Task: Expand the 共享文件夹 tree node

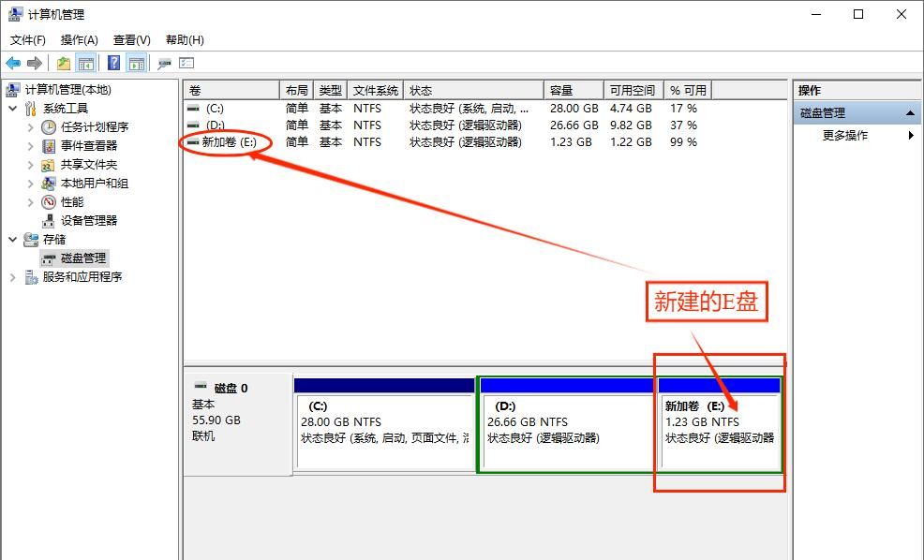Action: pyautogui.click(x=30, y=165)
